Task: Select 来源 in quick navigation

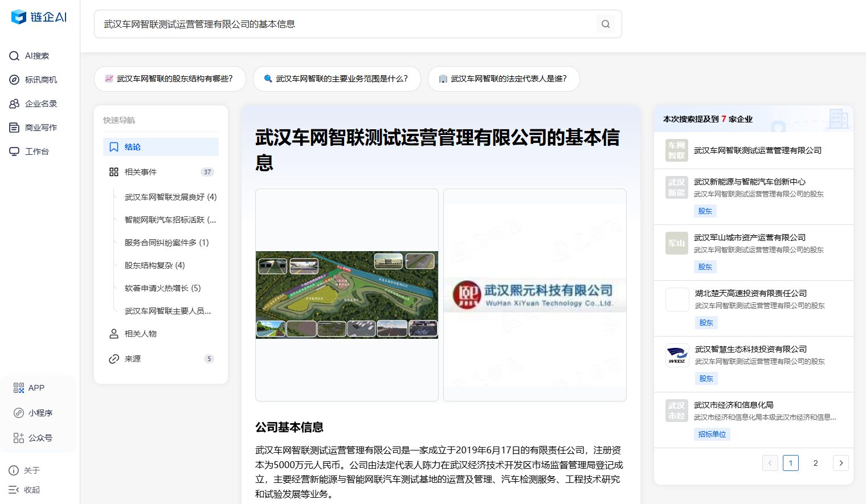Action: (x=161, y=359)
